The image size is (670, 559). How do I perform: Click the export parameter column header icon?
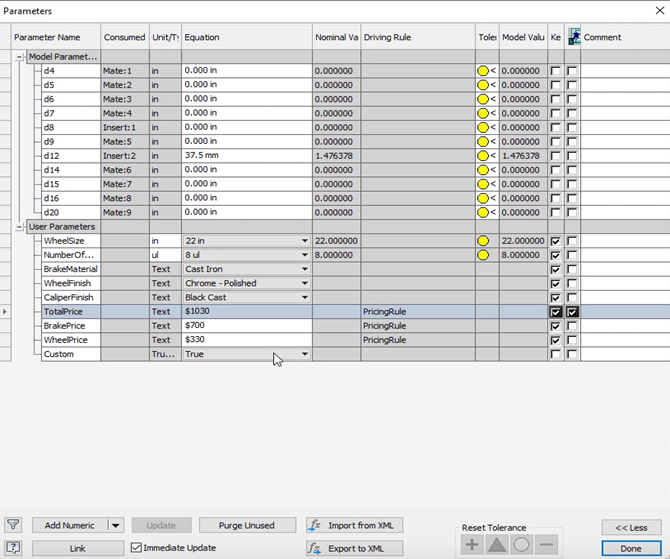point(574,37)
